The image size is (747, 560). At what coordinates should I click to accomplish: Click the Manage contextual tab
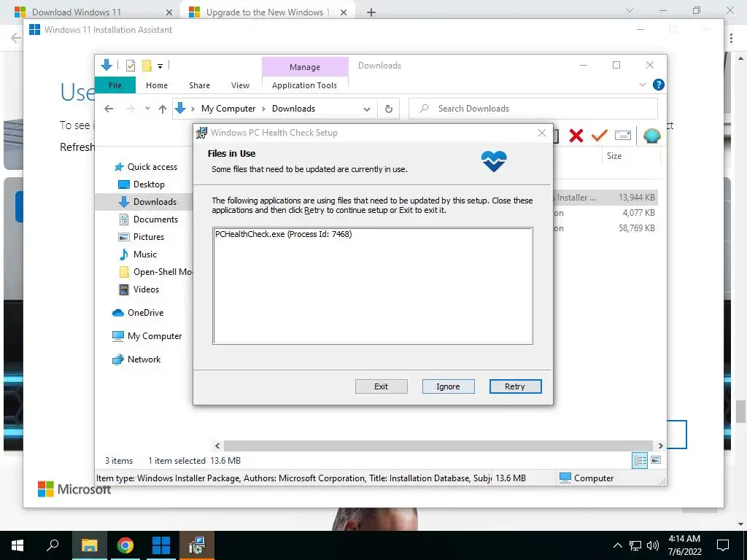(x=305, y=67)
